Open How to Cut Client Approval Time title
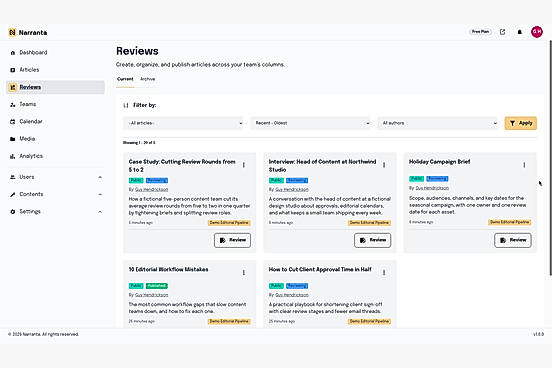552x368 pixels. [x=320, y=269]
